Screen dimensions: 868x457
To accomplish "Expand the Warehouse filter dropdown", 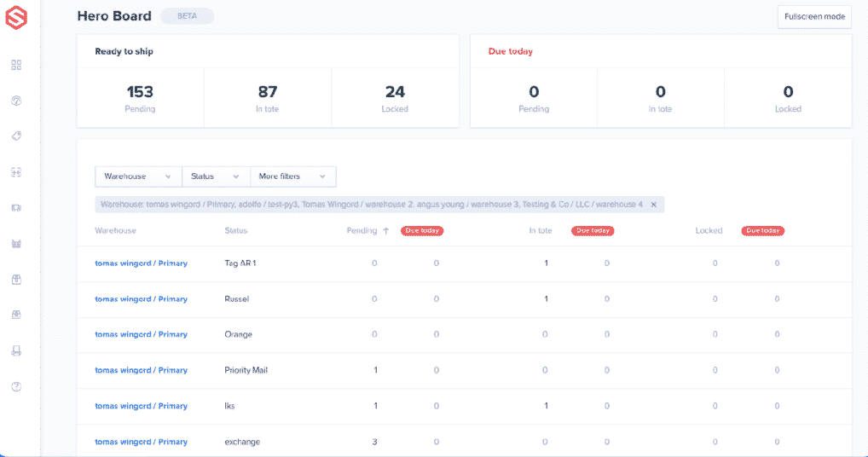I will (x=138, y=176).
